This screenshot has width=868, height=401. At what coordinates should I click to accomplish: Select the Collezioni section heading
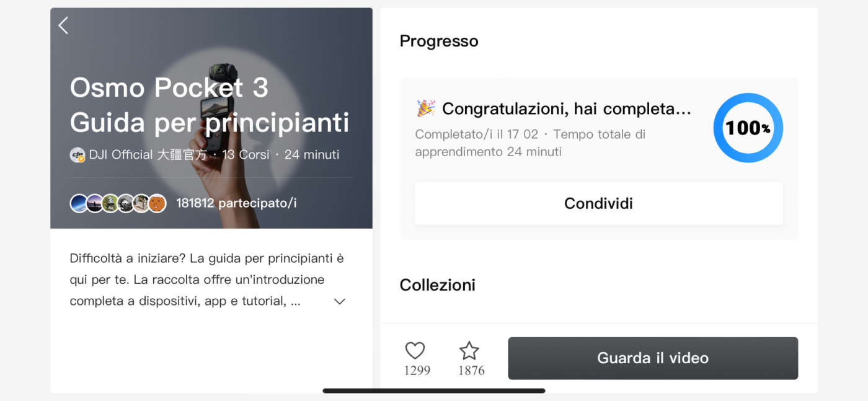coord(438,285)
